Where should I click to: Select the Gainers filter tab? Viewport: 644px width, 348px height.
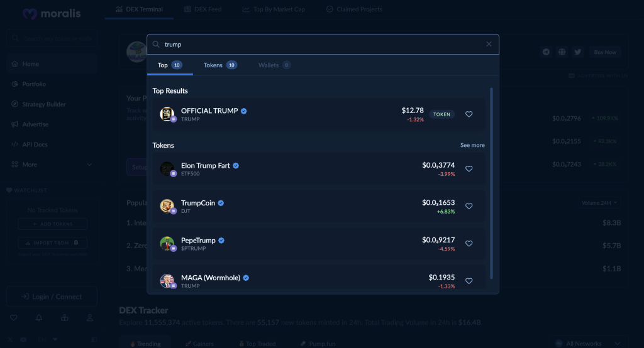(x=199, y=344)
